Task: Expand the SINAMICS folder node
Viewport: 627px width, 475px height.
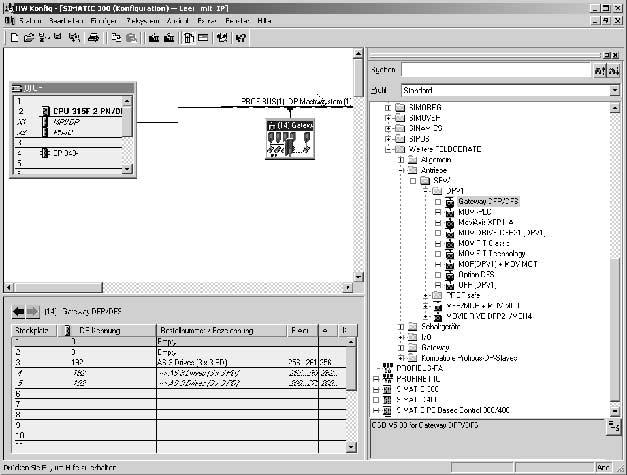Action: pyautogui.click(x=387, y=128)
